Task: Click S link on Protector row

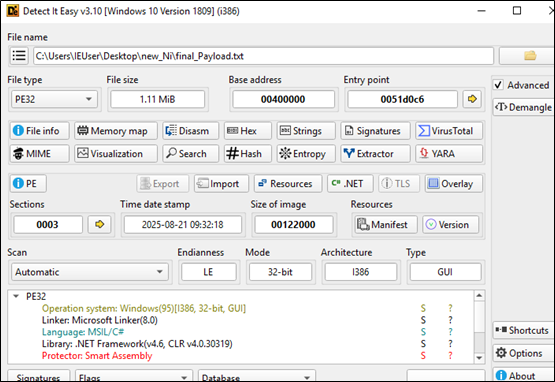Action: (x=423, y=356)
